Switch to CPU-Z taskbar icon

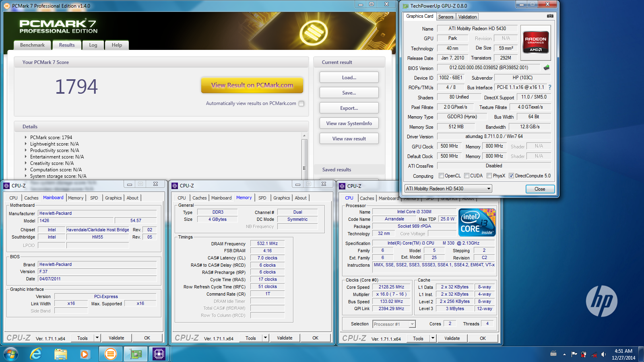[159, 354]
